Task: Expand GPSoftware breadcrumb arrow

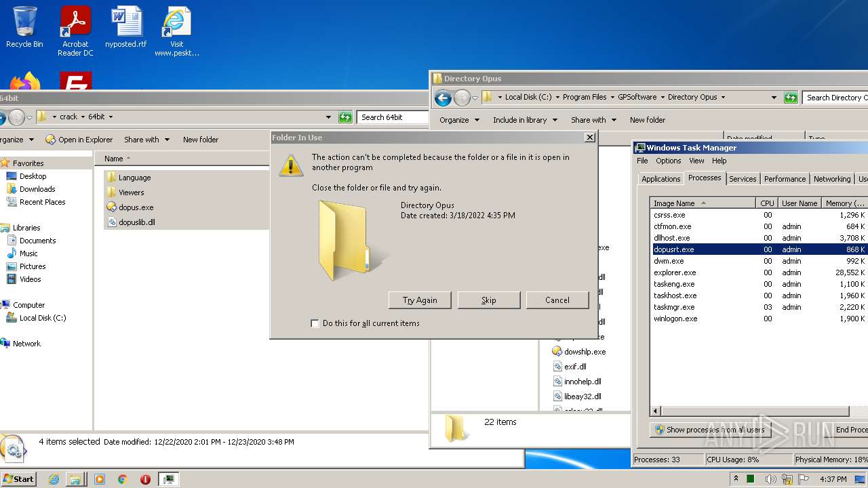Action: click(x=663, y=98)
